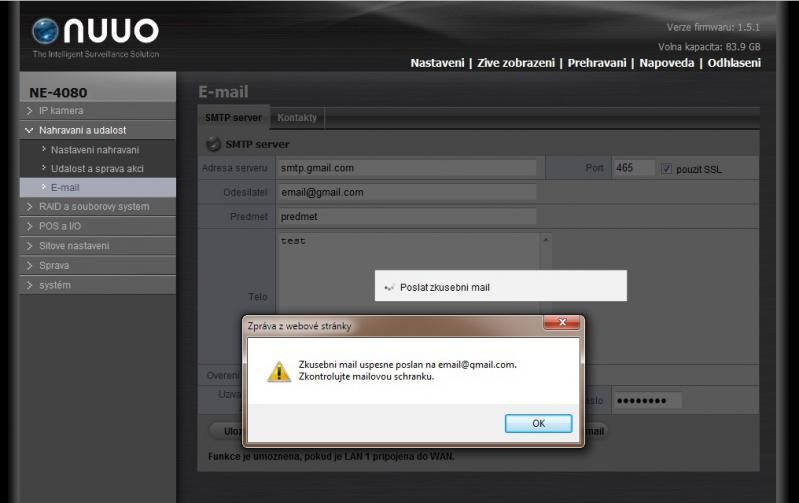Expand RAID a souborovy system section
Screen dimensions: 799x503
coord(93,207)
